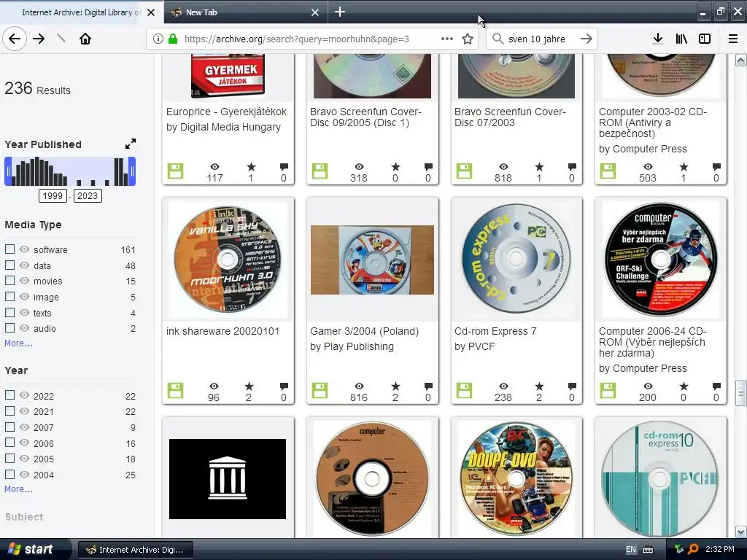
Task: Select the Internet Archive tab
Action: [81, 12]
